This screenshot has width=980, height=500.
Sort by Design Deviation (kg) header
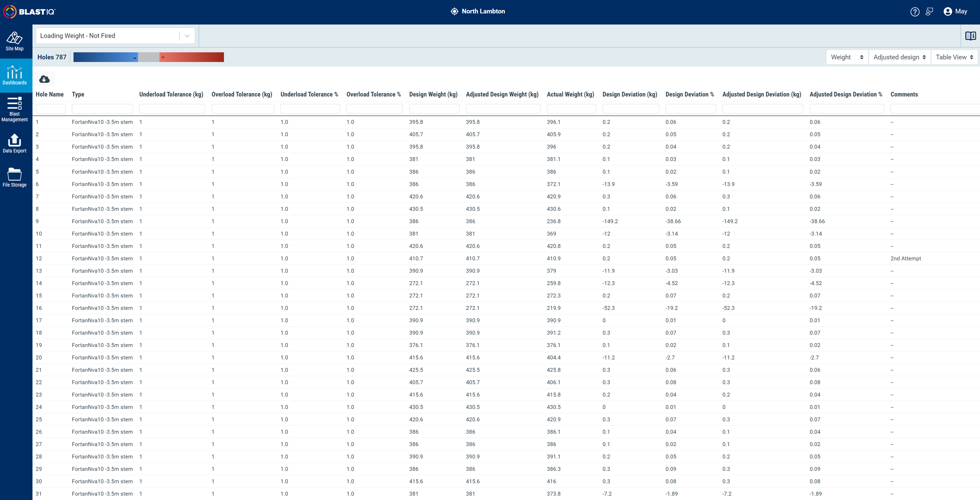coord(630,94)
